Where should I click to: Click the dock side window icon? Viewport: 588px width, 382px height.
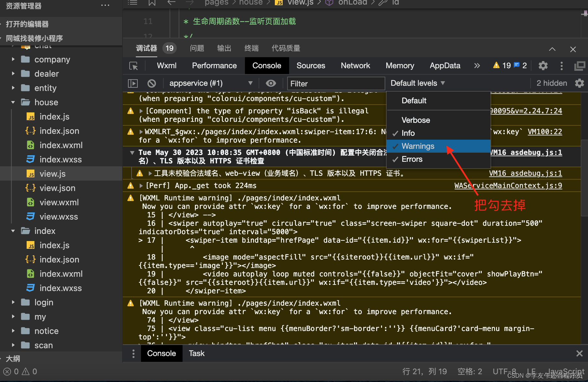click(580, 66)
